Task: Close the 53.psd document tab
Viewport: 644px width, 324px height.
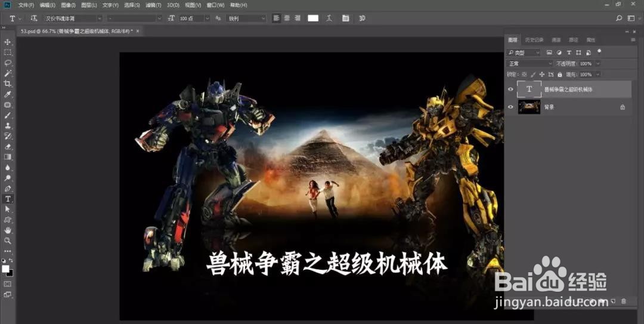Action: coord(138,31)
